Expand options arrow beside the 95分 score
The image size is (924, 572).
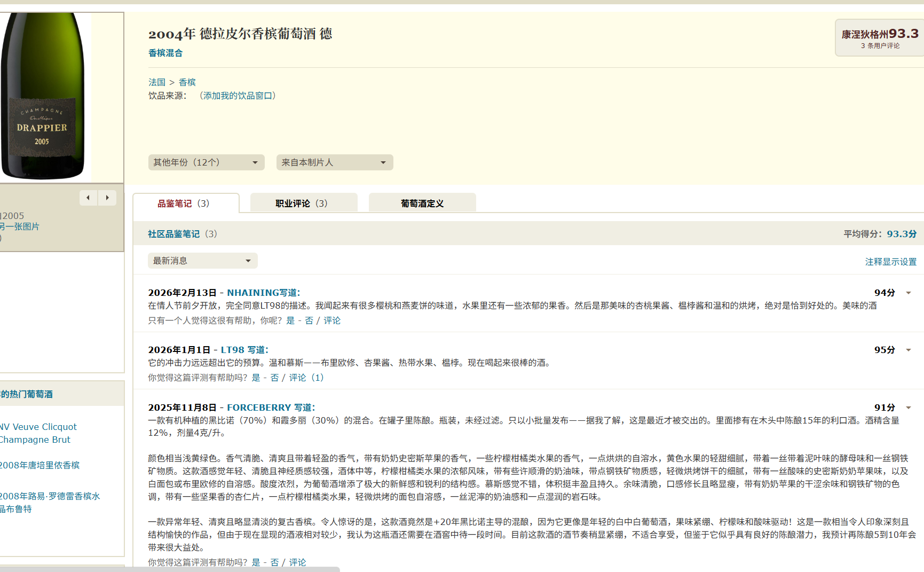point(908,350)
